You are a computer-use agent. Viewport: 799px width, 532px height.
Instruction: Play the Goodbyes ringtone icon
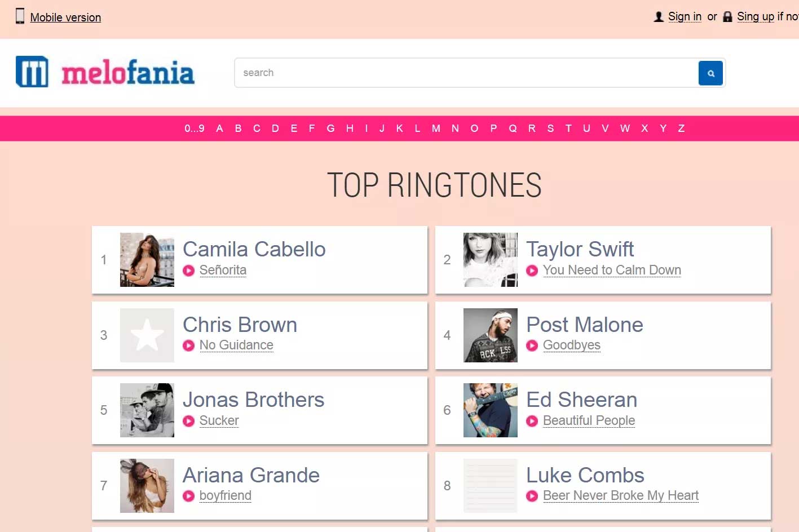click(x=532, y=345)
